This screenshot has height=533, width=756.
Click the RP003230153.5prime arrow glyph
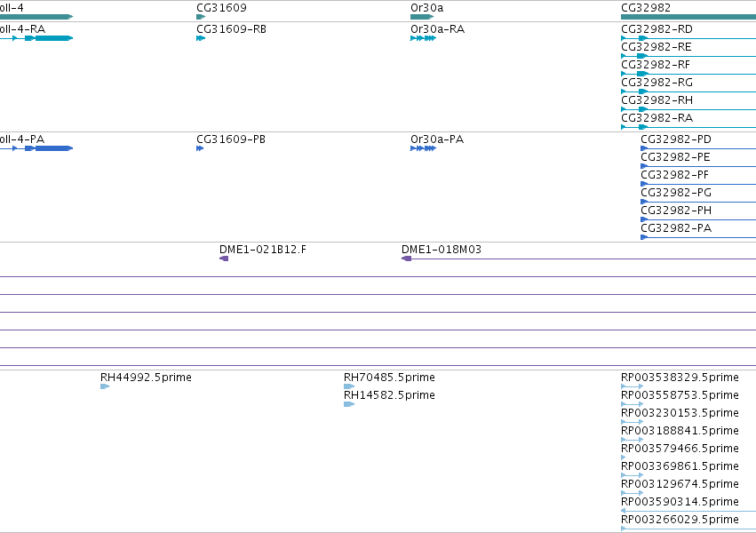[633, 422]
